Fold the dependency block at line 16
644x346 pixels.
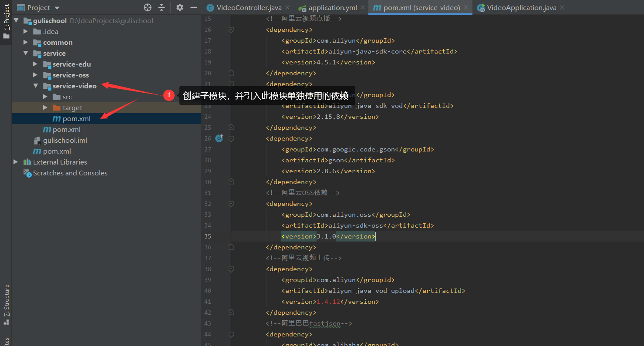[231, 30]
